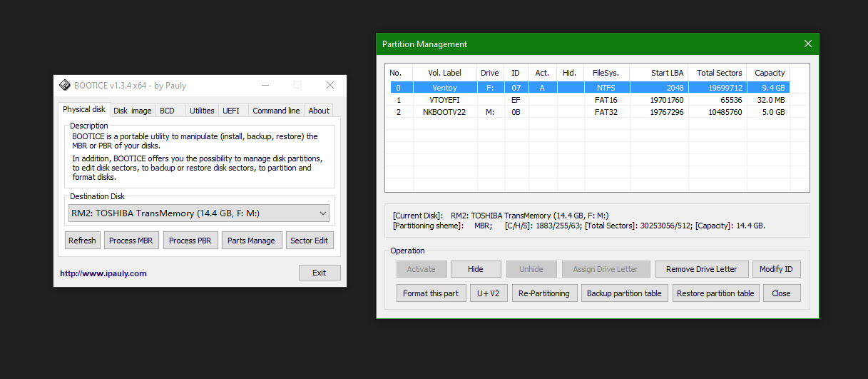Click the 0B partition ID cell
Screen dimensions: 868x379
point(516,112)
